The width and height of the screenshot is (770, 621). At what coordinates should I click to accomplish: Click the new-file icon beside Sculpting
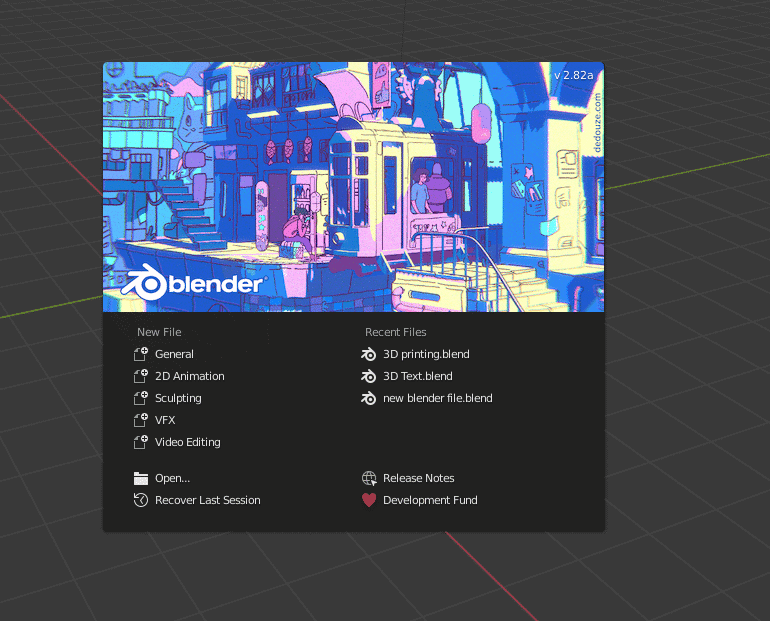pos(140,398)
